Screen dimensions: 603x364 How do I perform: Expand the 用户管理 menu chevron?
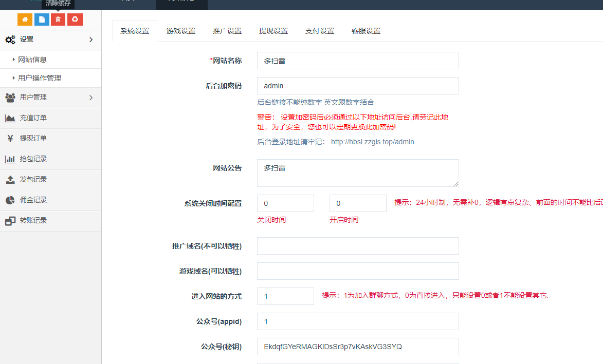(92, 98)
